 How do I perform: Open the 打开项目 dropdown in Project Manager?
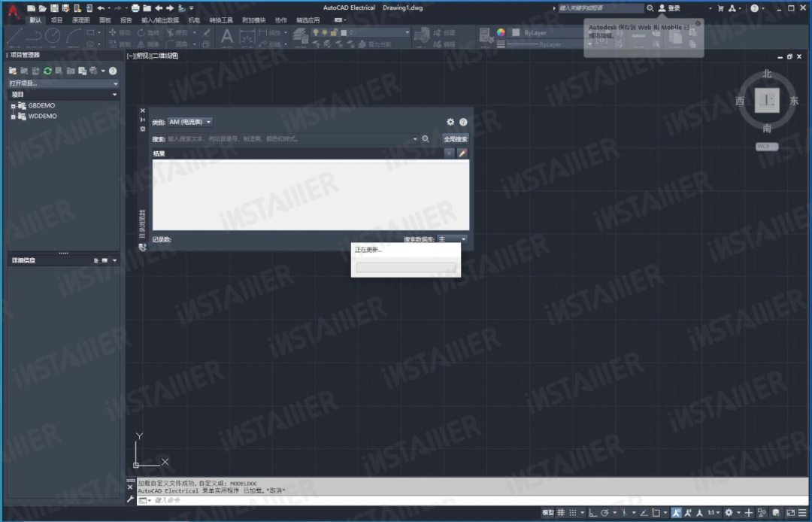point(63,83)
